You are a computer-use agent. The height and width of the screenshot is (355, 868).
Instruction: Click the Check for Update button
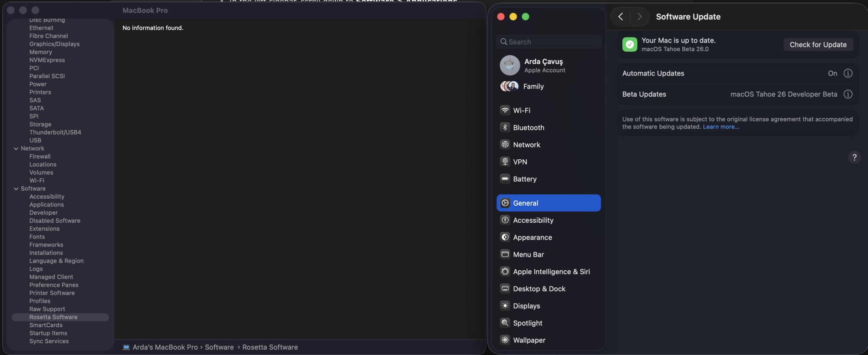818,45
